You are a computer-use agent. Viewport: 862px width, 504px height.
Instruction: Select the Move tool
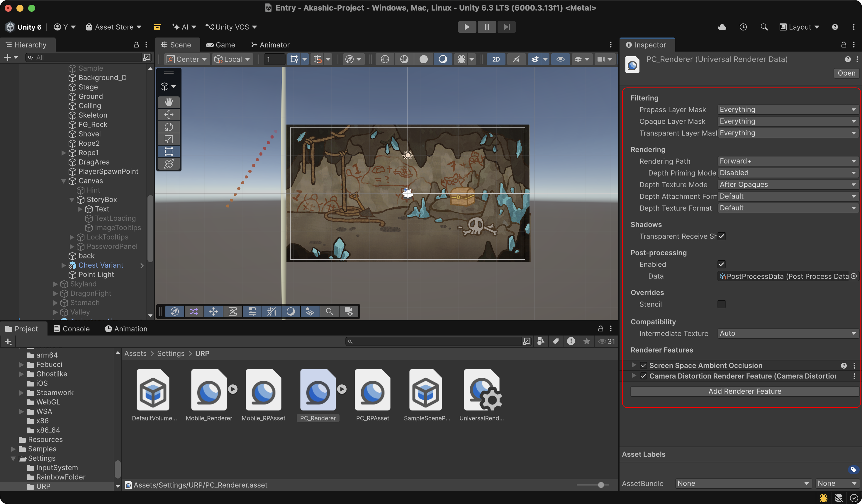click(169, 115)
